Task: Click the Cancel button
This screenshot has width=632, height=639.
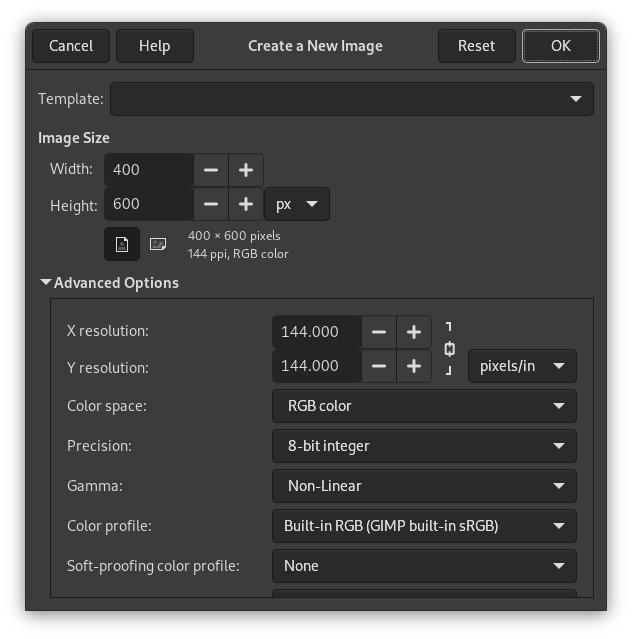Action: pos(71,45)
